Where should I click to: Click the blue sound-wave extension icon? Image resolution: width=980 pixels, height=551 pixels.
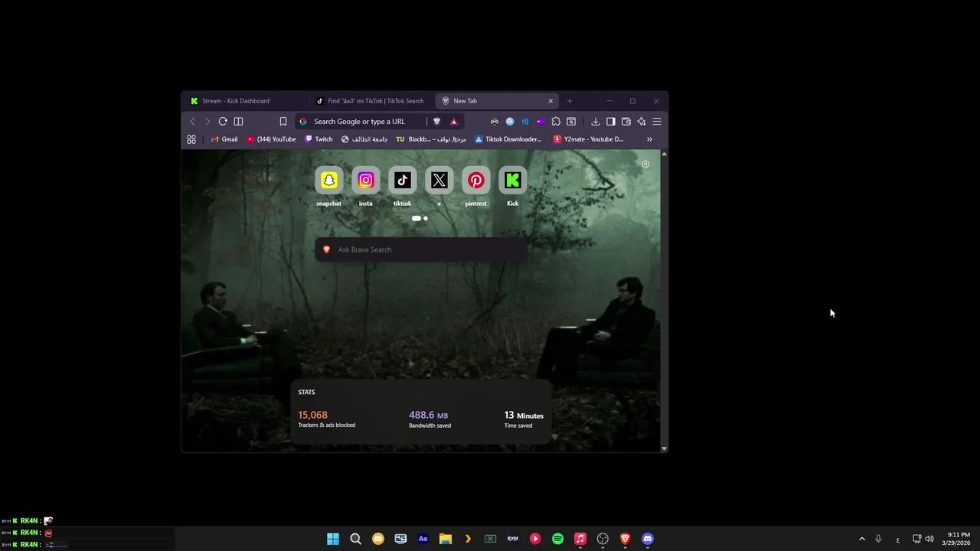pos(524,121)
